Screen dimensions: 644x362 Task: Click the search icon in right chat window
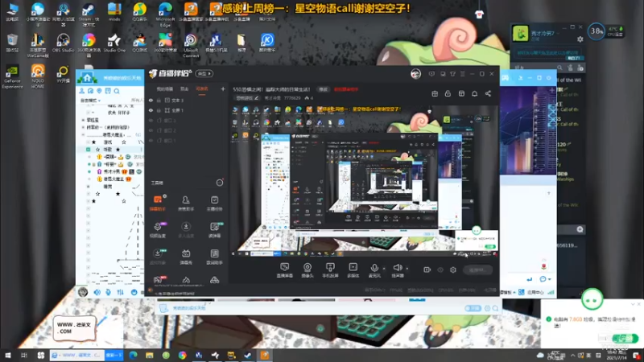click(559, 68)
